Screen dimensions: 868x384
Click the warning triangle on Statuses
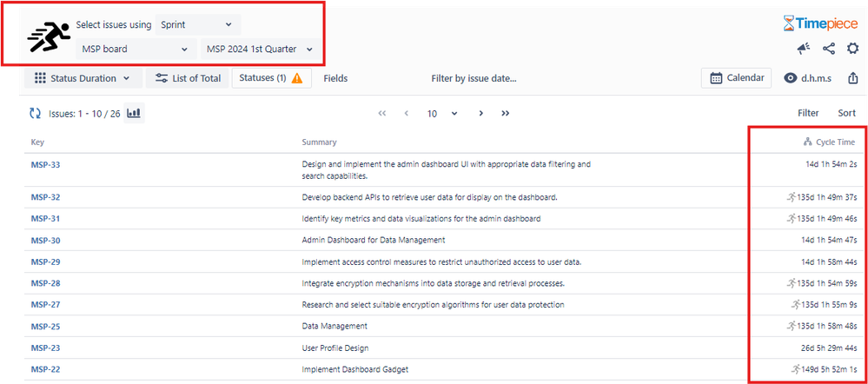[x=297, y=78]
